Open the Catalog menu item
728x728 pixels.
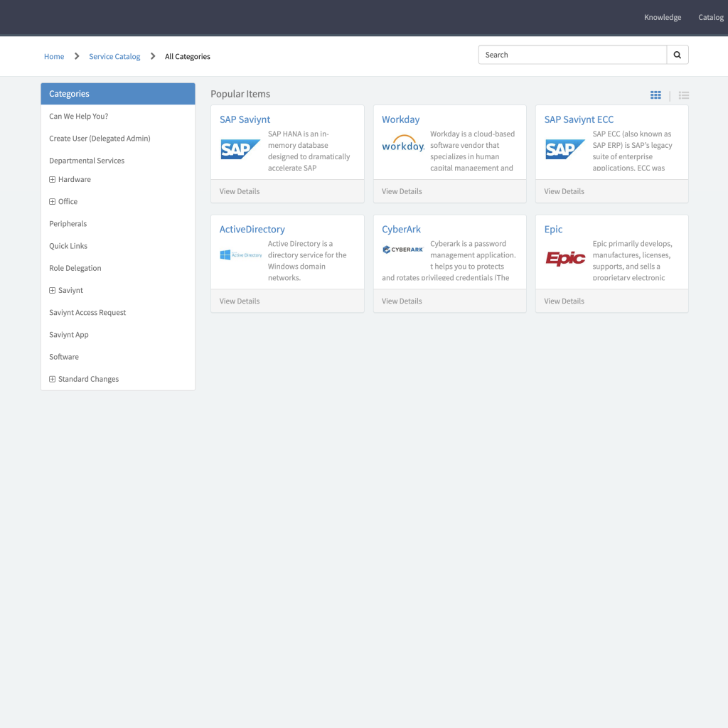[710, 17]
